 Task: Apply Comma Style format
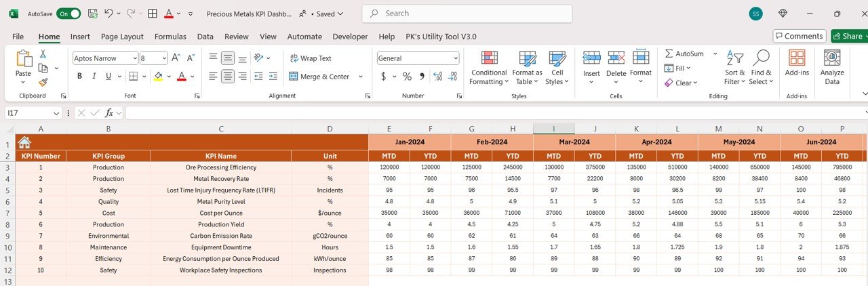422,77
